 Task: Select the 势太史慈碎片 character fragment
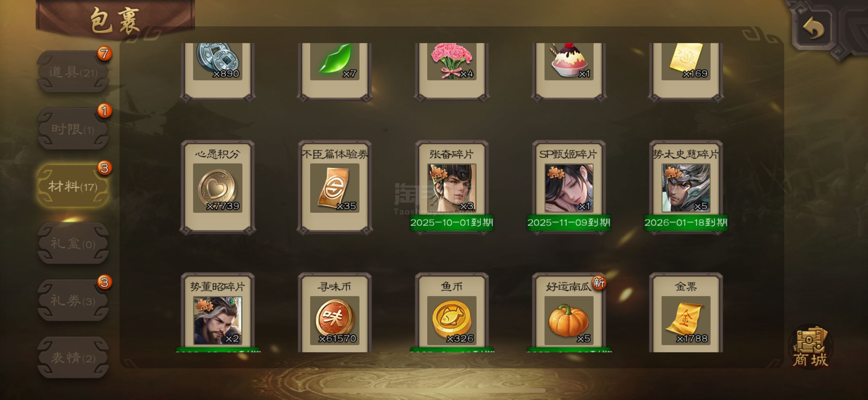[x=686, y=187]
